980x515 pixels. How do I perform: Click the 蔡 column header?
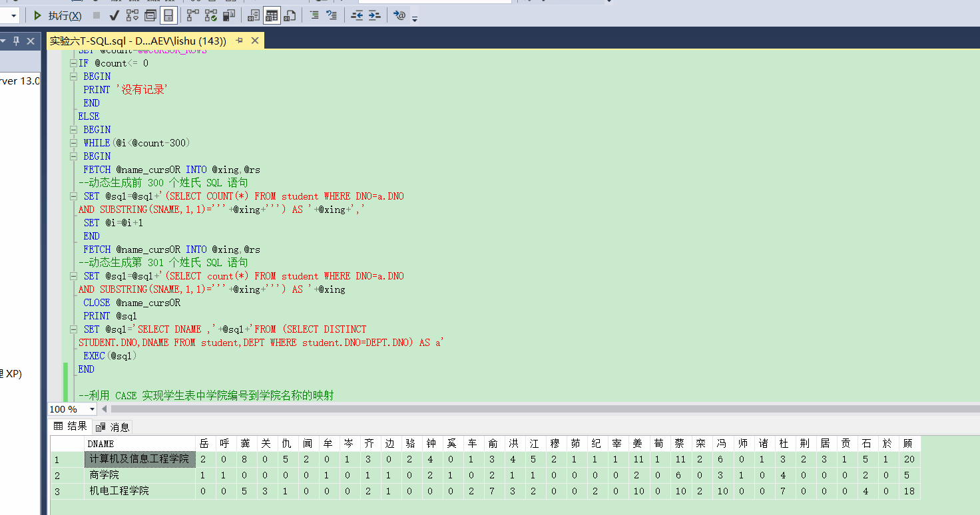point(680,443)
